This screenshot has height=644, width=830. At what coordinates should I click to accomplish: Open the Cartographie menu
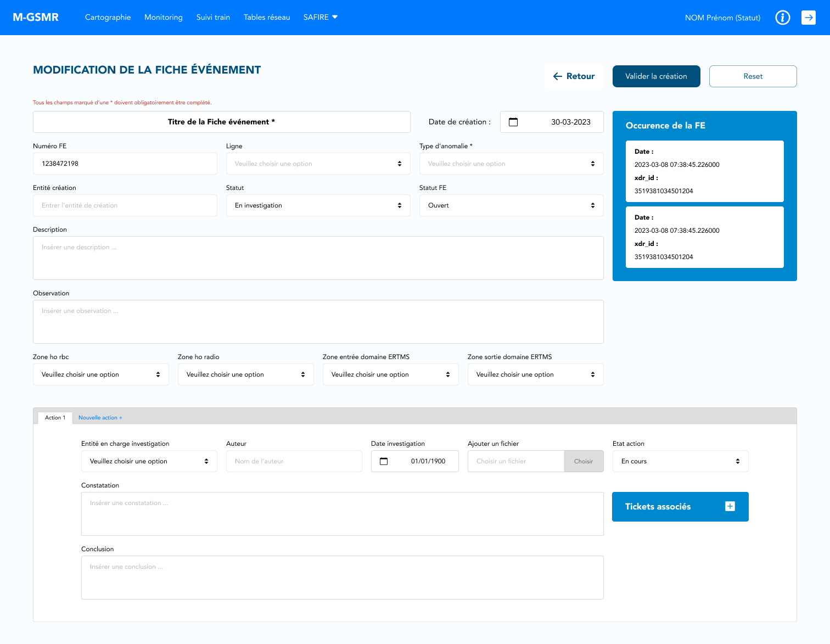(x=108, y=18)
